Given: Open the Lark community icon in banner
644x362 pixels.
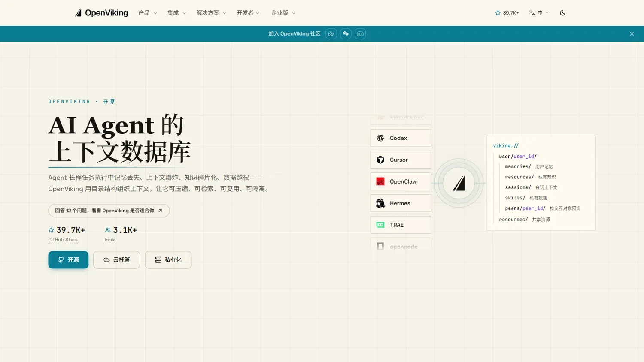Looking at the screenshot, I should 331,34.
